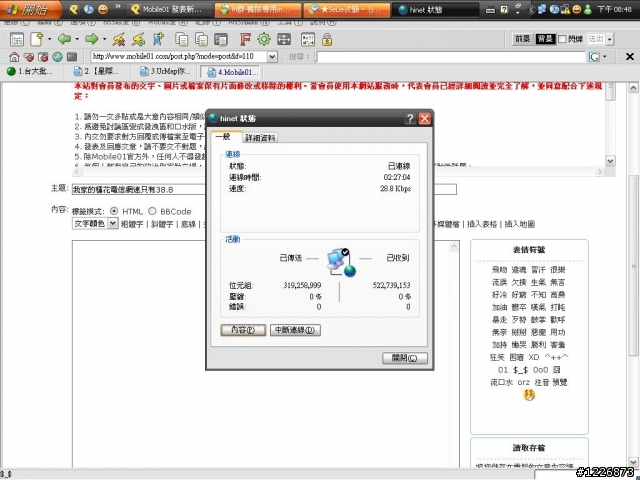Insert the XD emoticon

coord(533,357)
